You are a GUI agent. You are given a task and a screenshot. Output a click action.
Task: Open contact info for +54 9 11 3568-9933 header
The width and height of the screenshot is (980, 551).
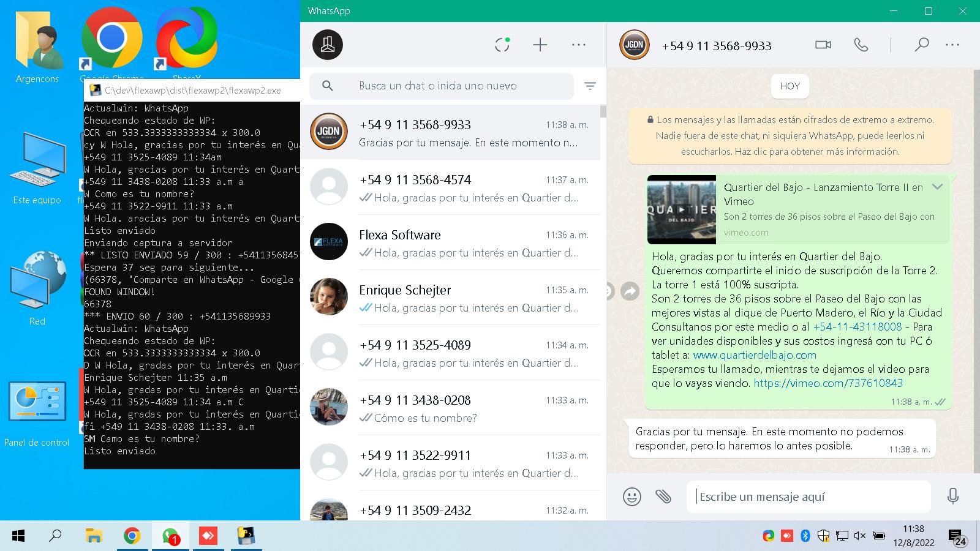(717, 46)
